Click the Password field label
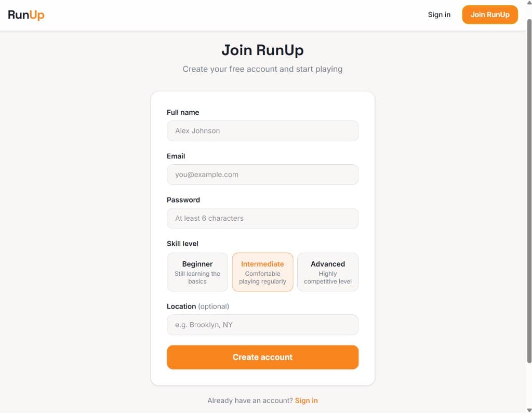This screenshot has height=413, width=532. coord(183,199)
